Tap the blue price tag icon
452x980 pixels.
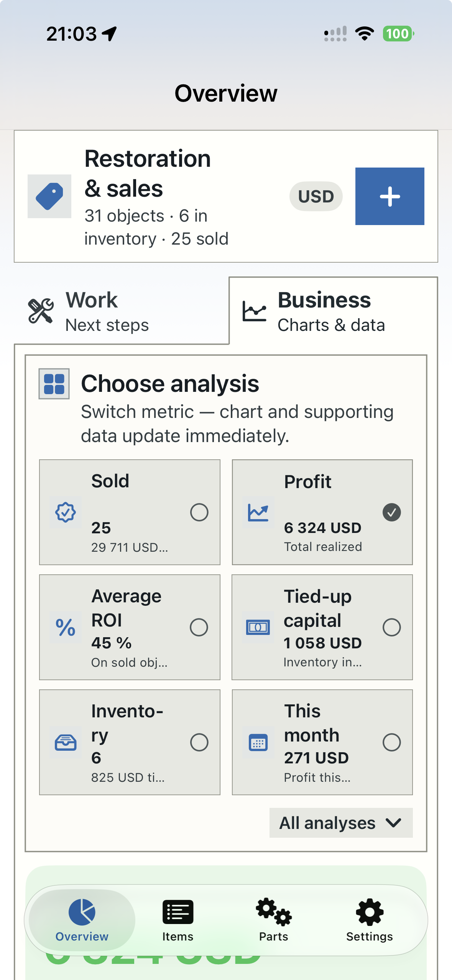pos(49,196)
